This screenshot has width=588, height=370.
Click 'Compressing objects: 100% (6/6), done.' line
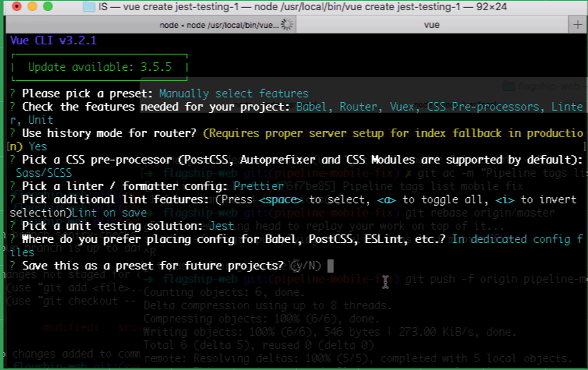[x=262, y=319]
